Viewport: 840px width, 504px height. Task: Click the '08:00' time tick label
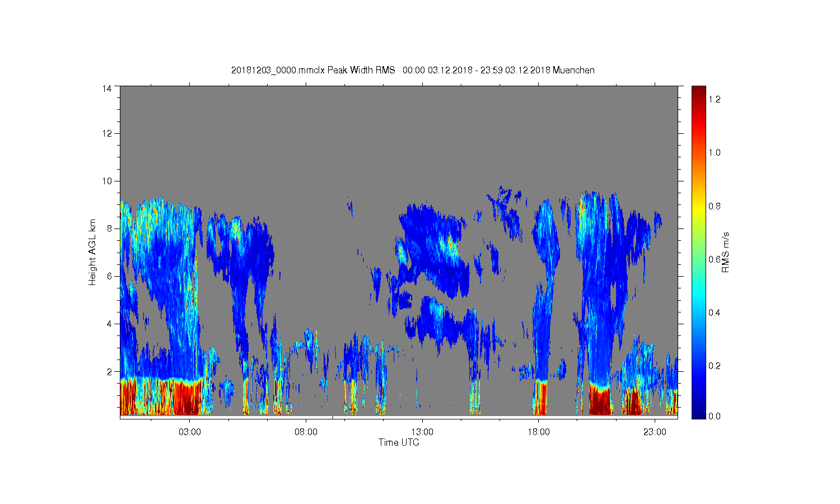pyautogui.click(x=306, y=432)
